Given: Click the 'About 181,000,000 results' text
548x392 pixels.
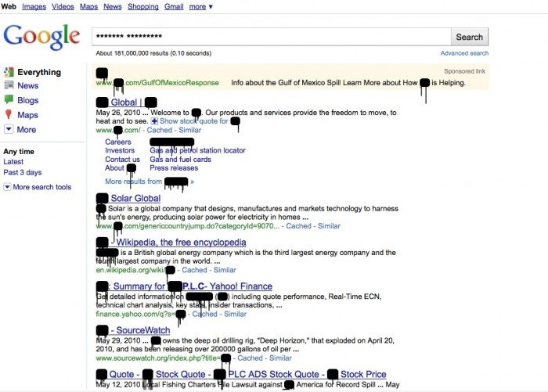Looking at the screenshot, I should (x=153, y=53).
